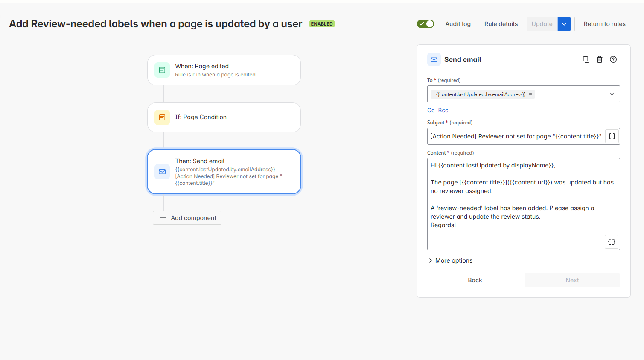Screen dimensions: 644x360
Task: Click Return to rules
Action: pos(604,24)
